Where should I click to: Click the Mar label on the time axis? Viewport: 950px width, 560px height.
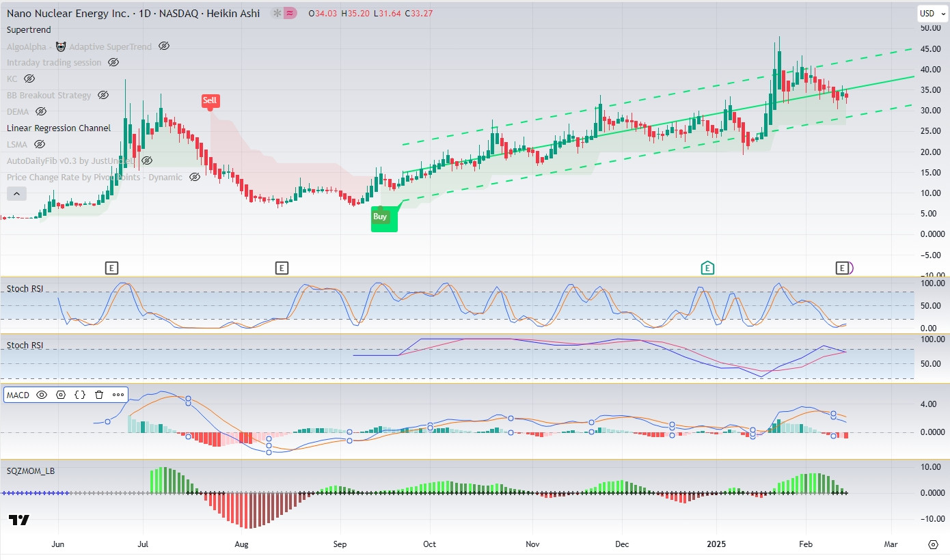(x=891, y=544)
